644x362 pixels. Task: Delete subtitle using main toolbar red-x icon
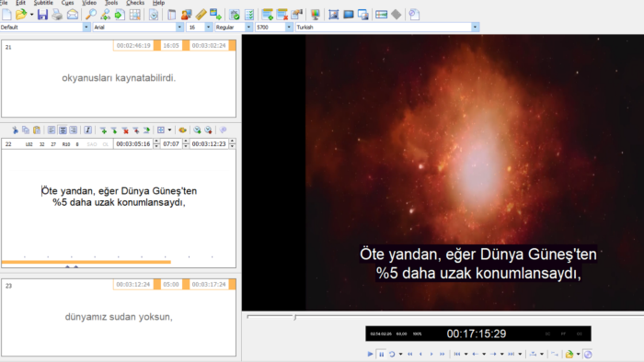coord(282,15)
